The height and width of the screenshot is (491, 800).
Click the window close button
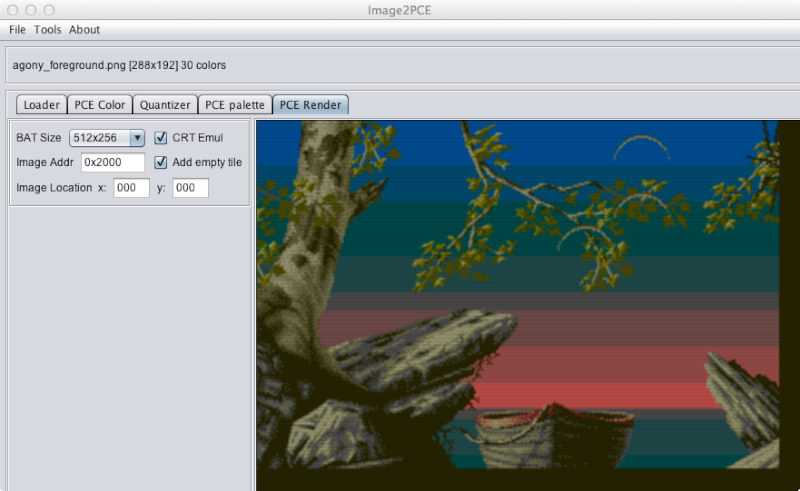(x=13, y=10)
